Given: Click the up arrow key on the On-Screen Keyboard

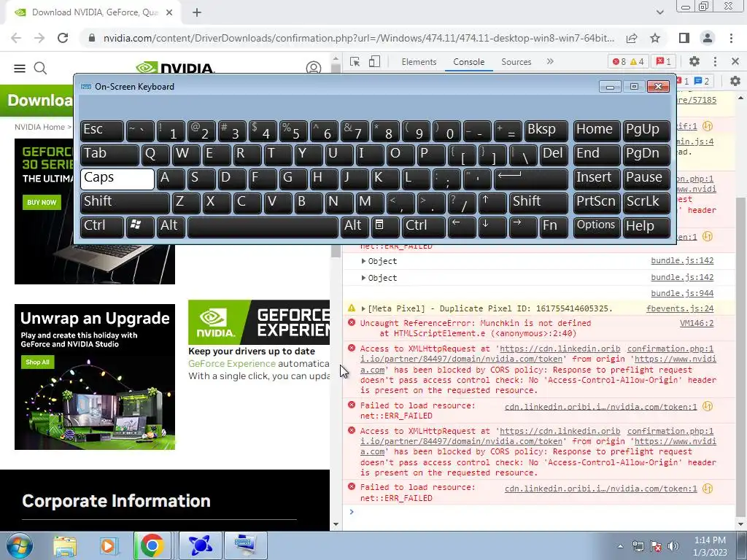Looking at the screenshot, I should click(492, 203).
